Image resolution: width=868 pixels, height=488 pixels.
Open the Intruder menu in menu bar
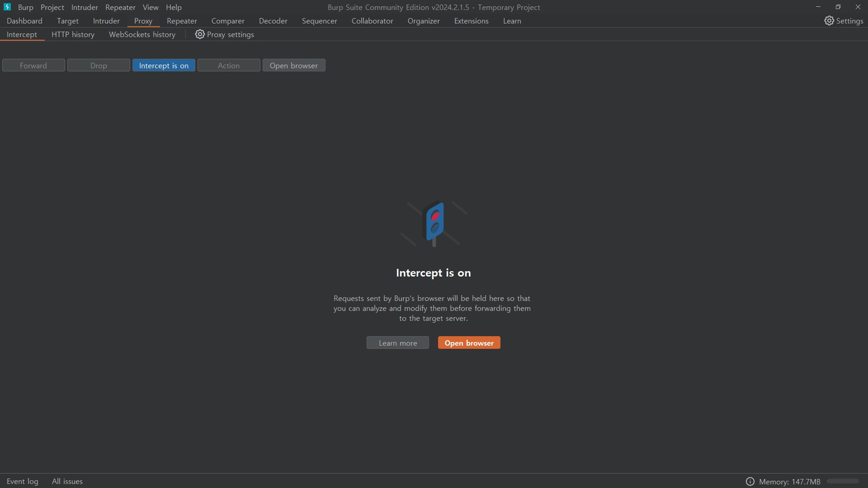(84, 7)
